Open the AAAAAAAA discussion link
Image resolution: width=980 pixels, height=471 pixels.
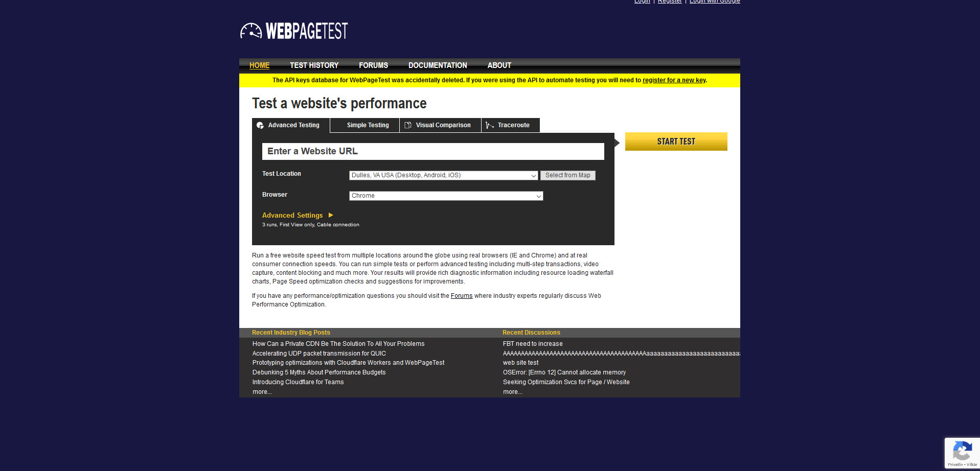[x=622, y=354]
